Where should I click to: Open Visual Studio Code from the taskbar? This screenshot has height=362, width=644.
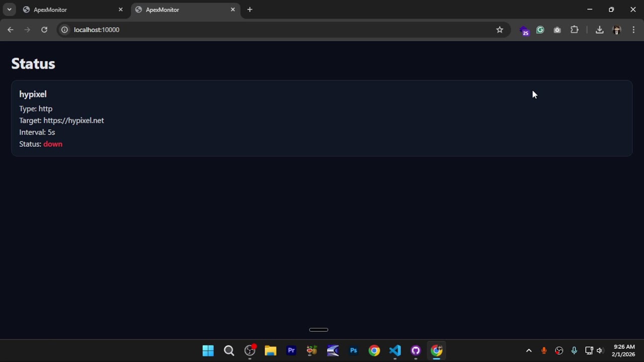point(395,351)
